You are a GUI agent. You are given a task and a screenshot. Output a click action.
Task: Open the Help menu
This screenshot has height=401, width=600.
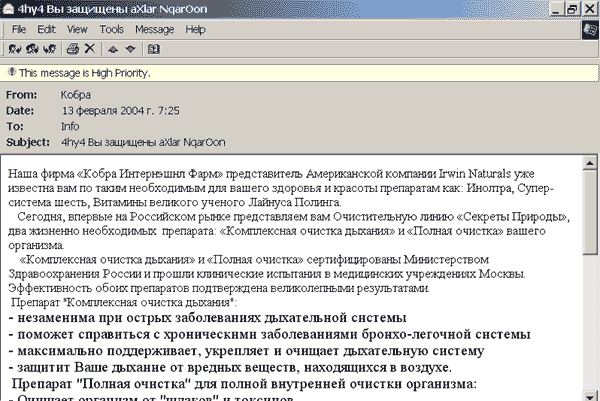click(x=196, y=29)
